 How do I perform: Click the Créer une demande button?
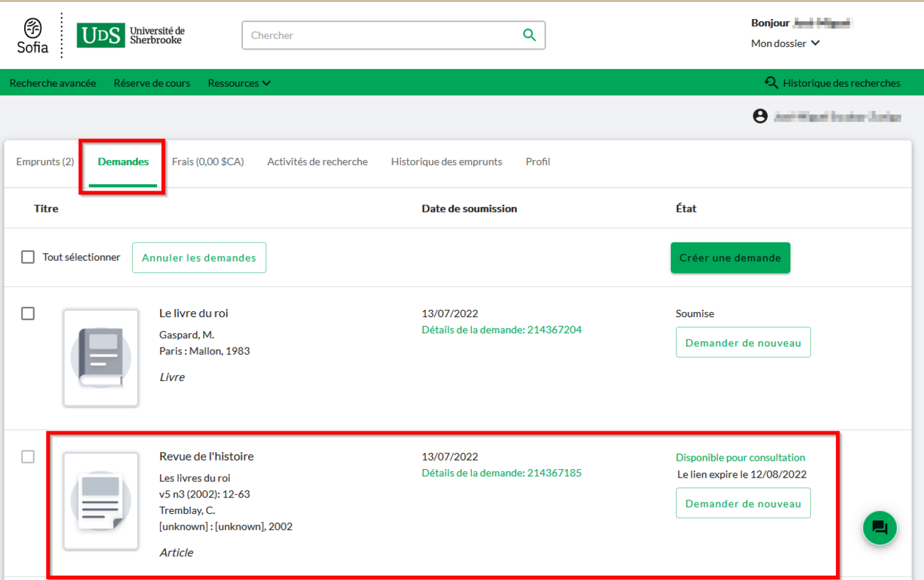(730, 258)
